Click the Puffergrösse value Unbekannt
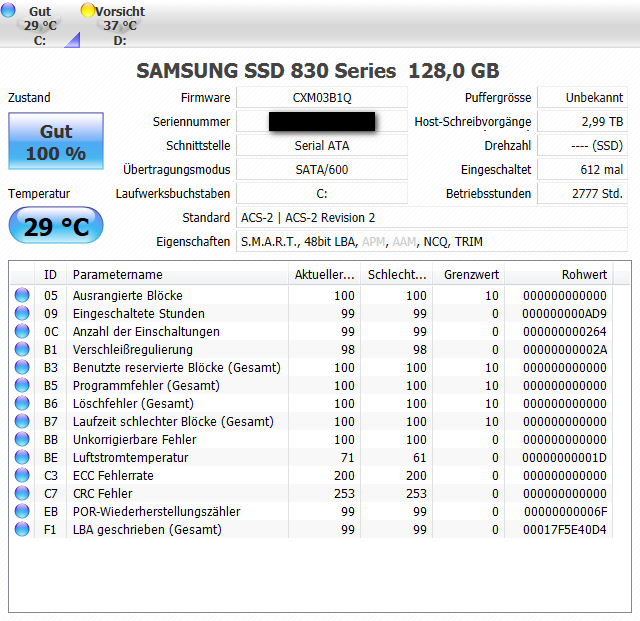 (582, 98)
